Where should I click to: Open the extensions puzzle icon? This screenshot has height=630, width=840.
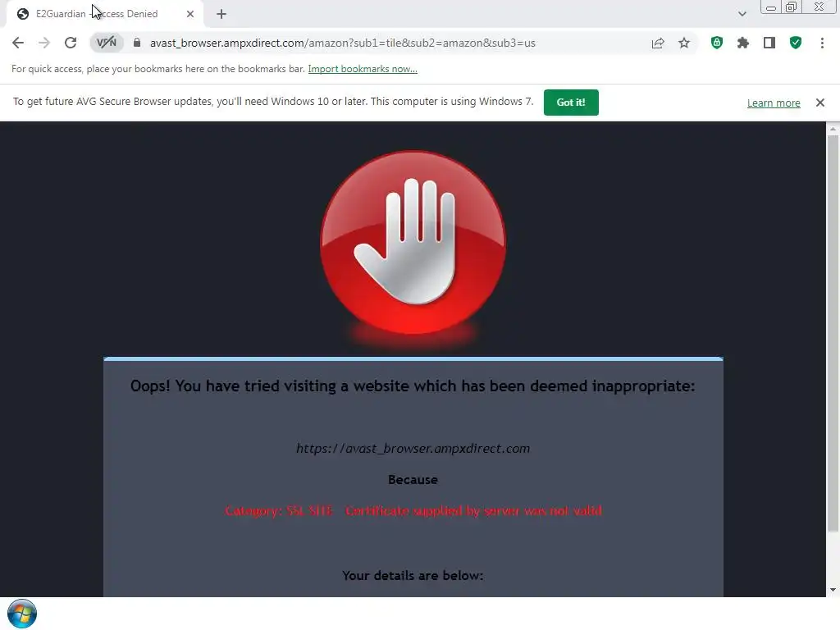743,43
